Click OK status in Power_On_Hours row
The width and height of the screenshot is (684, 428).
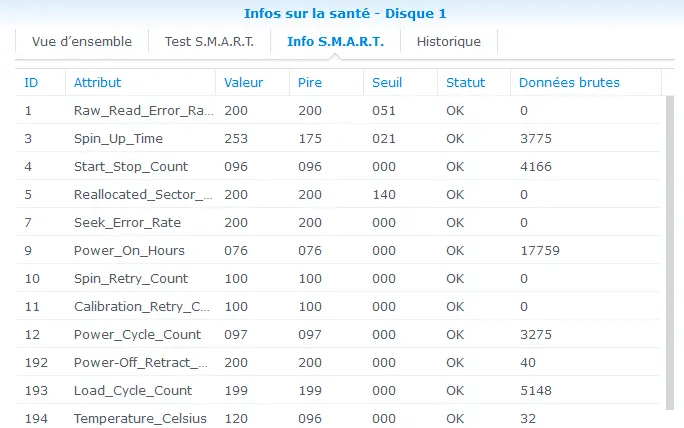click(455, 250)
